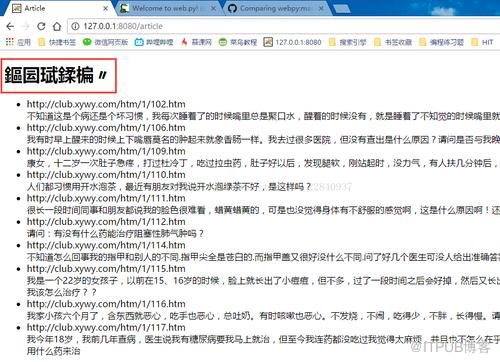This screenshot has width=500, height=362.
Task: Click the text 用什么药来治
Action: coord(54,351)
